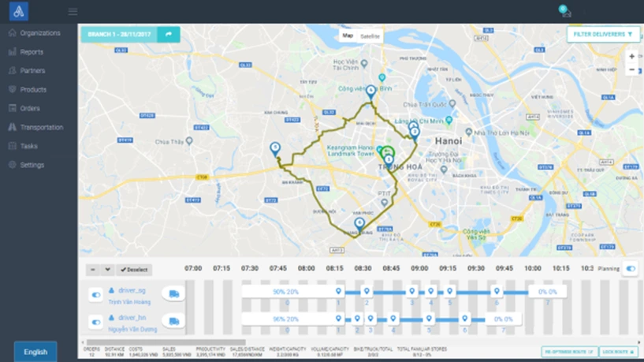644x362 pixels.
Task: Click driver_hn name link
Action: (x=132, y=318)
